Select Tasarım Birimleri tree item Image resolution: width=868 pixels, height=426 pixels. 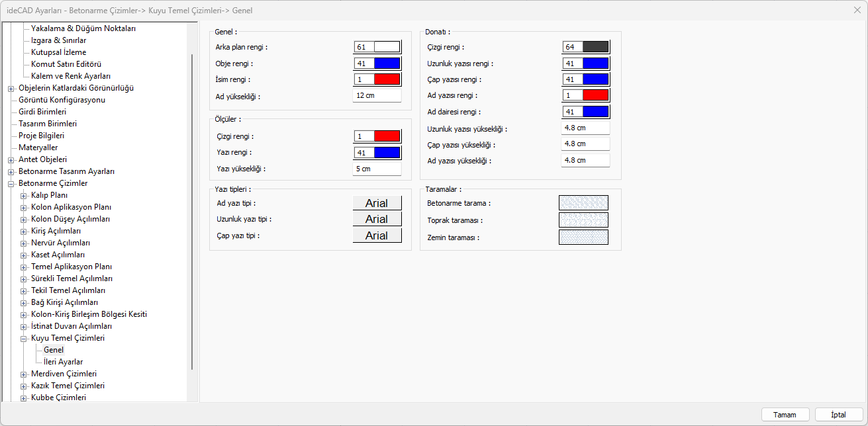click(x=48, y=124)
